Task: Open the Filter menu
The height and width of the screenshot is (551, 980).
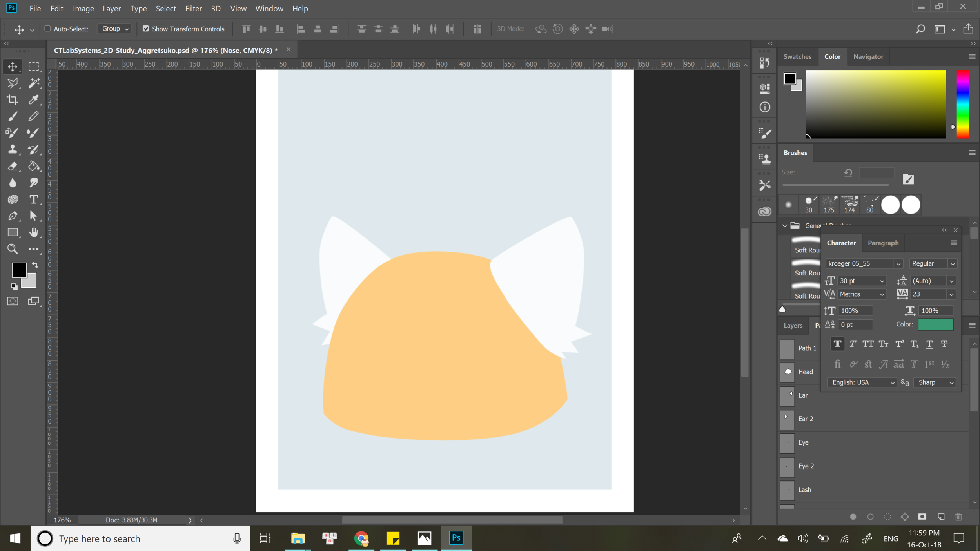Action: (x=193, y=8)
